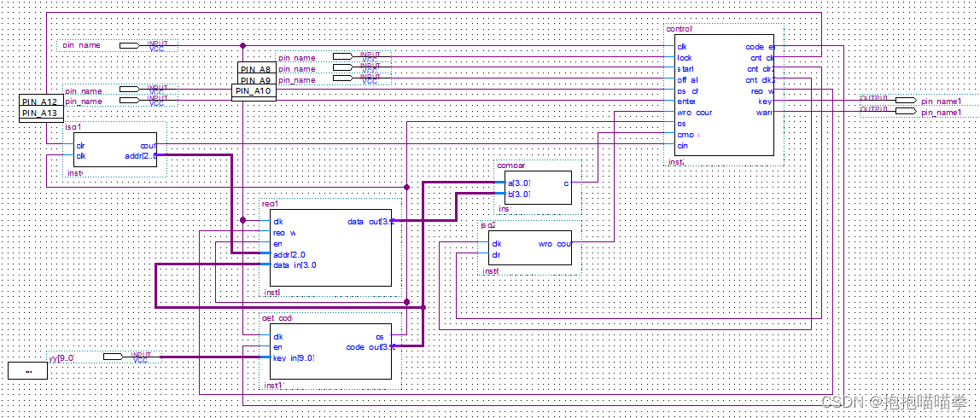The image size is (980, 418).
Task: Click the PIN_A12 location label
Action: [41, 102]
